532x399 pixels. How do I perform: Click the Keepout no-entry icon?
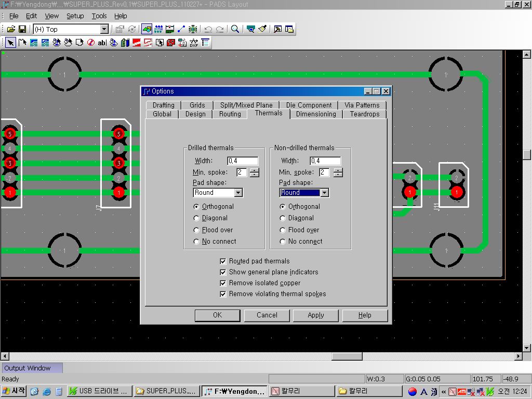[x=90, y=43]
